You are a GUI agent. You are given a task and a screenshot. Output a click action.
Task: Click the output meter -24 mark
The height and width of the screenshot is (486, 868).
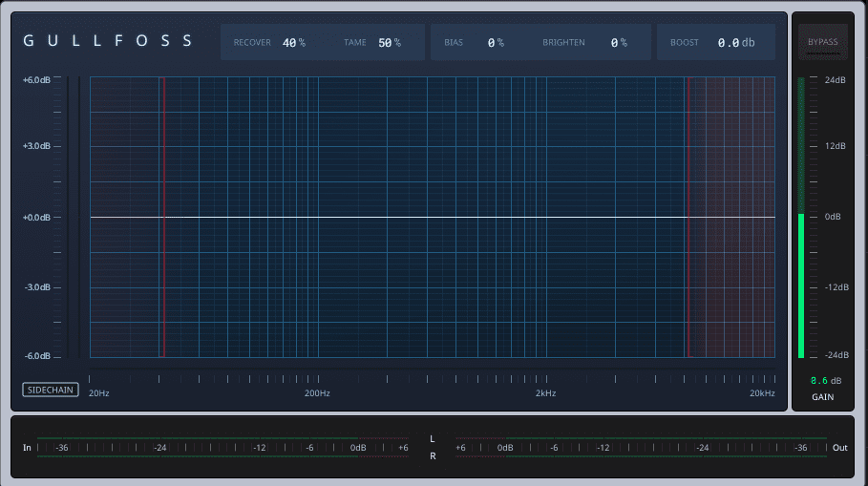[703, 448]
